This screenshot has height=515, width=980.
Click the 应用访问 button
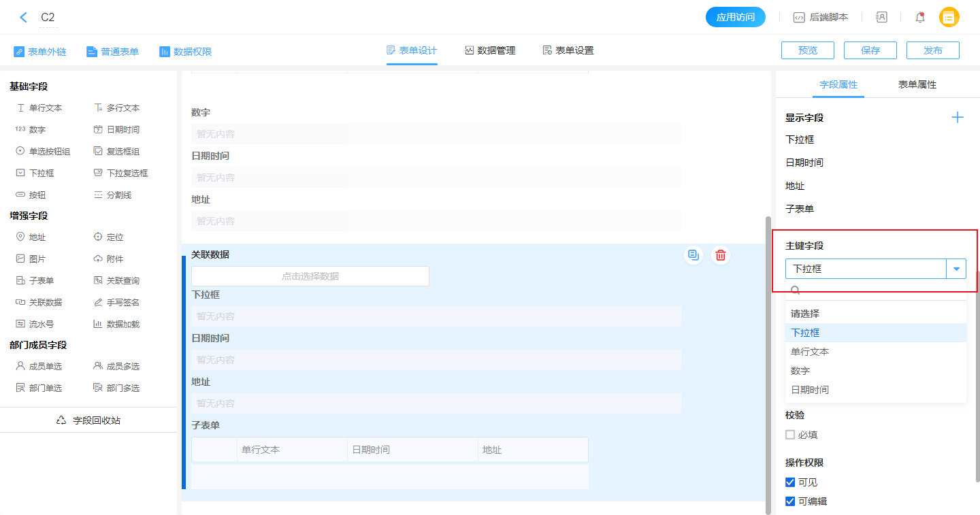tap(735, 18)
